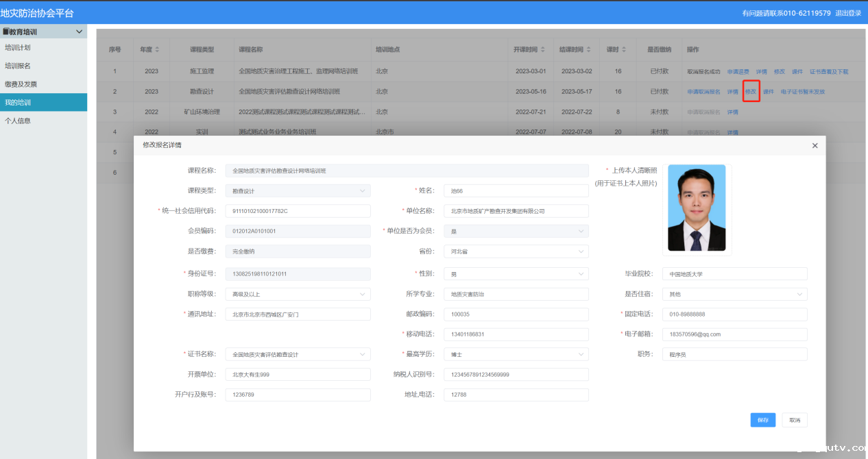
Task: Expand the 证书名称 dropdown
Action: (298, 355)
